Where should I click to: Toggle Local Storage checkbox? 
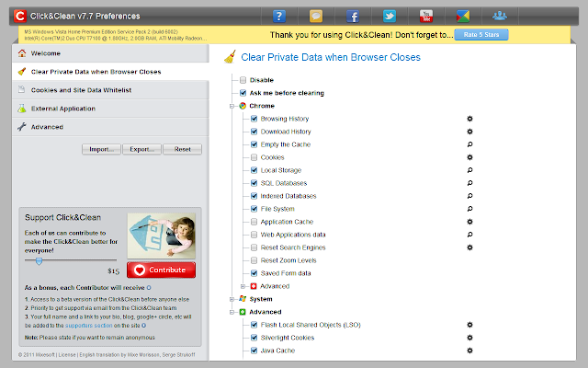(254, 170)
